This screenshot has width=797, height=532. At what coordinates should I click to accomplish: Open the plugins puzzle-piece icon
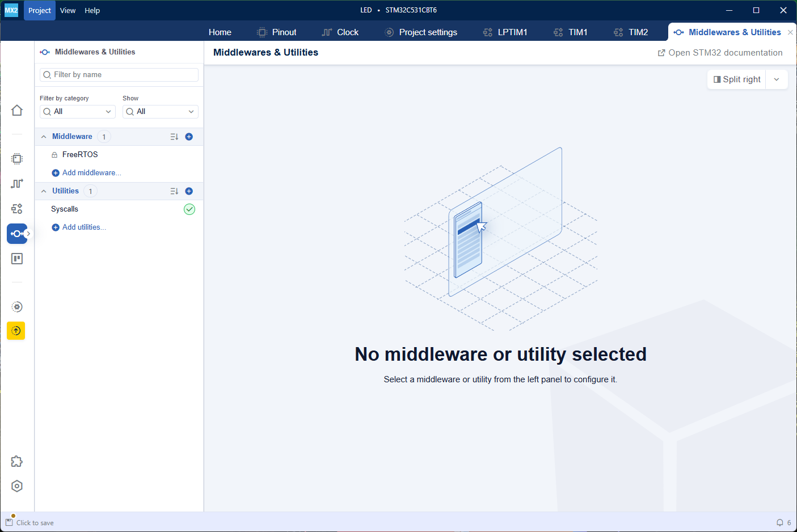(17, 461)
